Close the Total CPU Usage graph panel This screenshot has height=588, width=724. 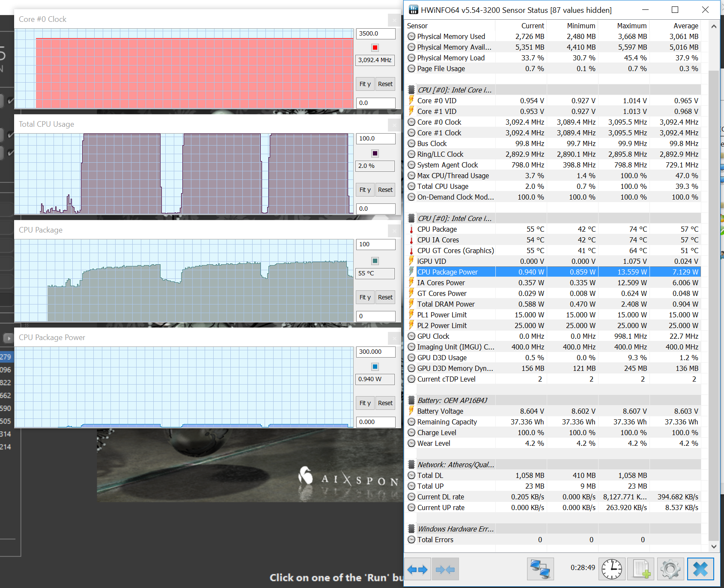point(394,125)
